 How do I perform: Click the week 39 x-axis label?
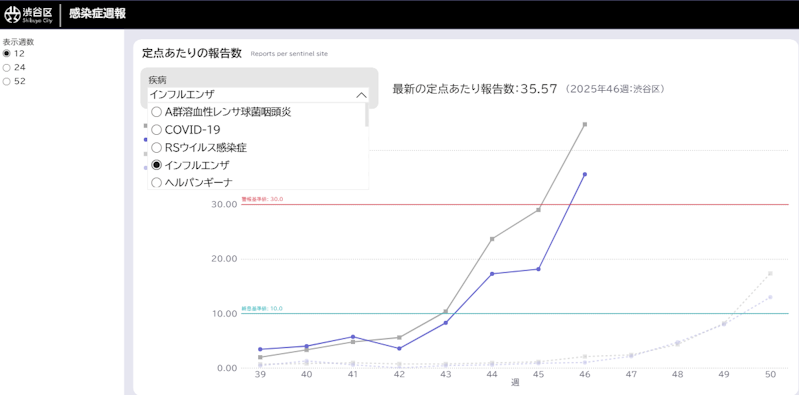pyautogui.click(x=260, y=375)
